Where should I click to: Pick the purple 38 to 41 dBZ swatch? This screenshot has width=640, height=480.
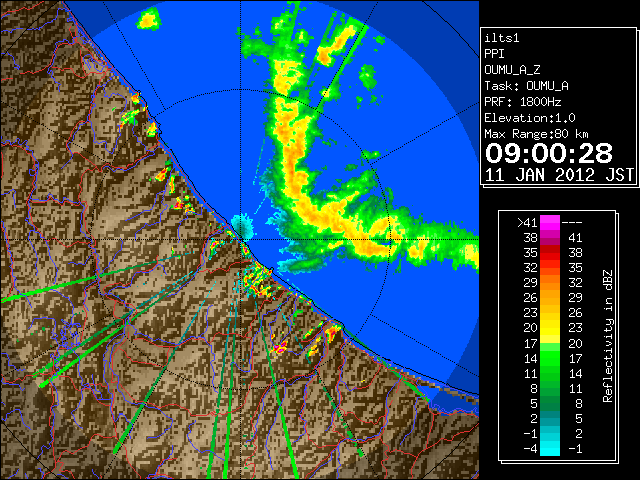coord(550,238)
